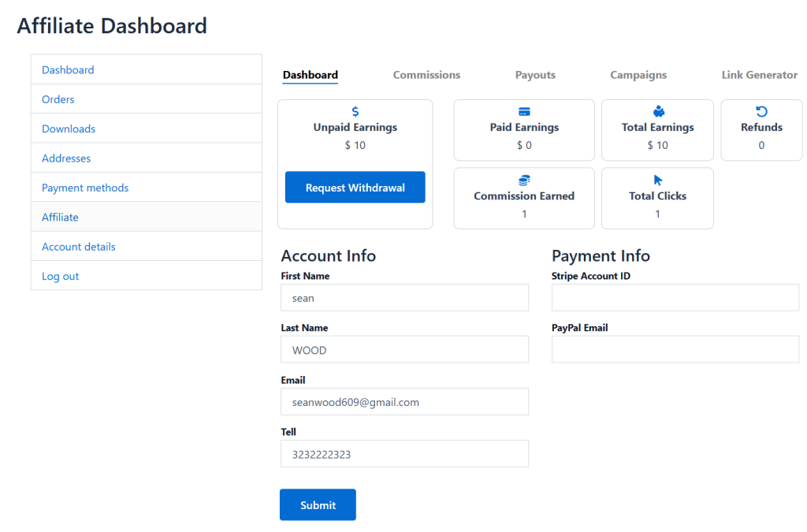The height and width of the screenshot is (532, 807).
Task: Focus the PayPal Email input field
Action: pos(675,349)
